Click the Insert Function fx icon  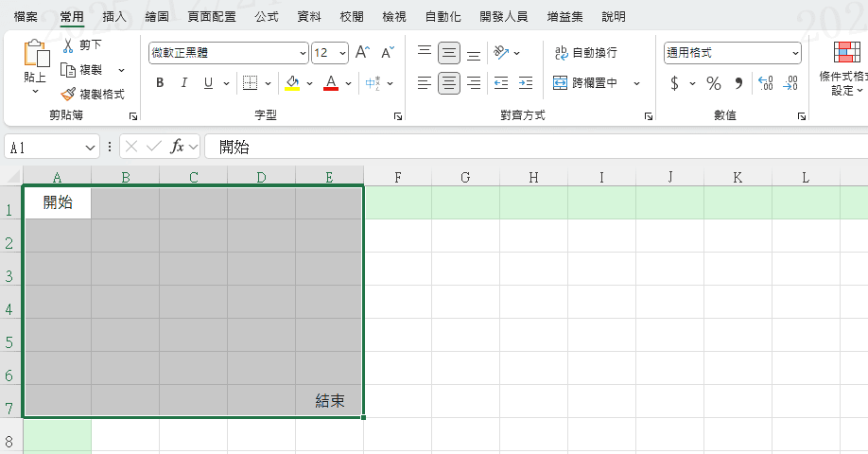pos(177,147)
